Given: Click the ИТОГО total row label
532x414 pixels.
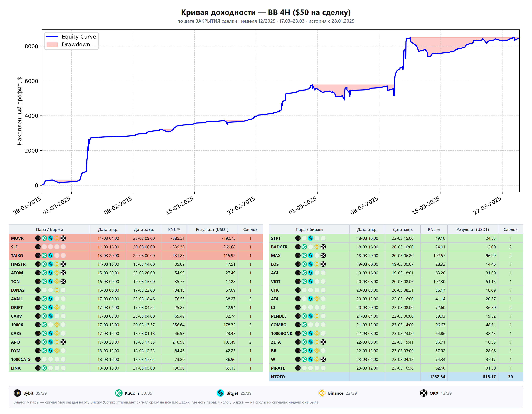Looking at the screenshot, I should 278,377.
